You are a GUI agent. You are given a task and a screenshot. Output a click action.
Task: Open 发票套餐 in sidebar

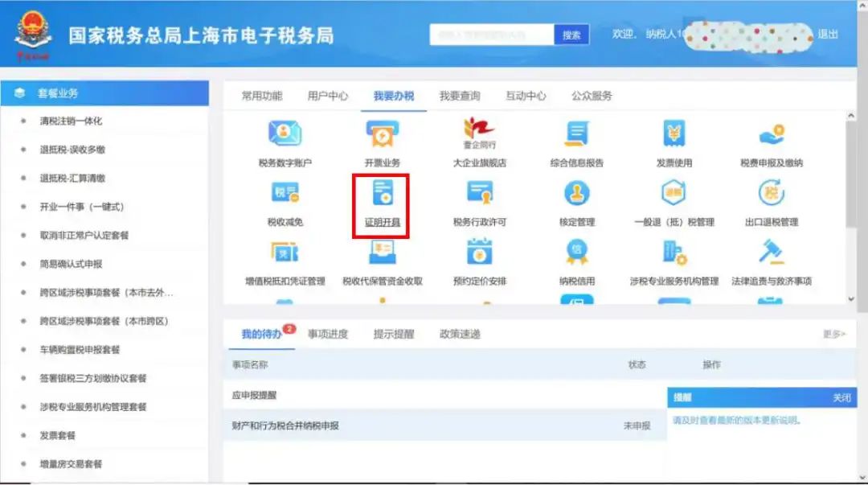pos(58,436)
